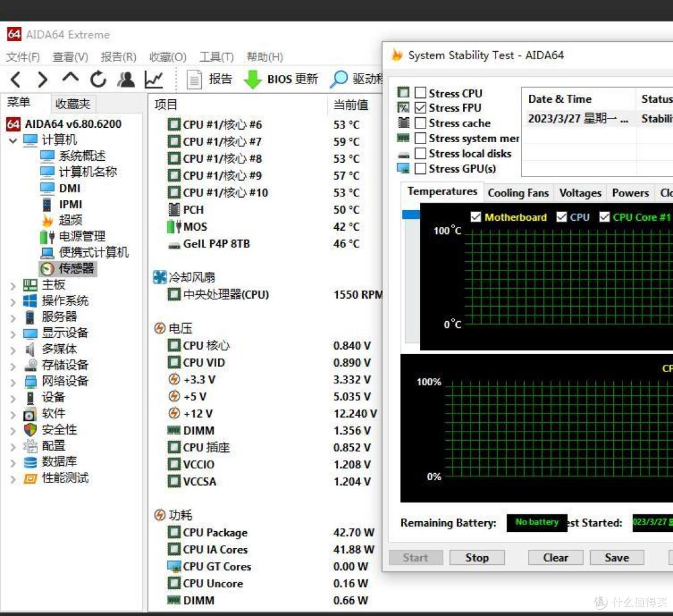
Task: Click the back navigation arrow in toolbar
Action: (16, 79)
